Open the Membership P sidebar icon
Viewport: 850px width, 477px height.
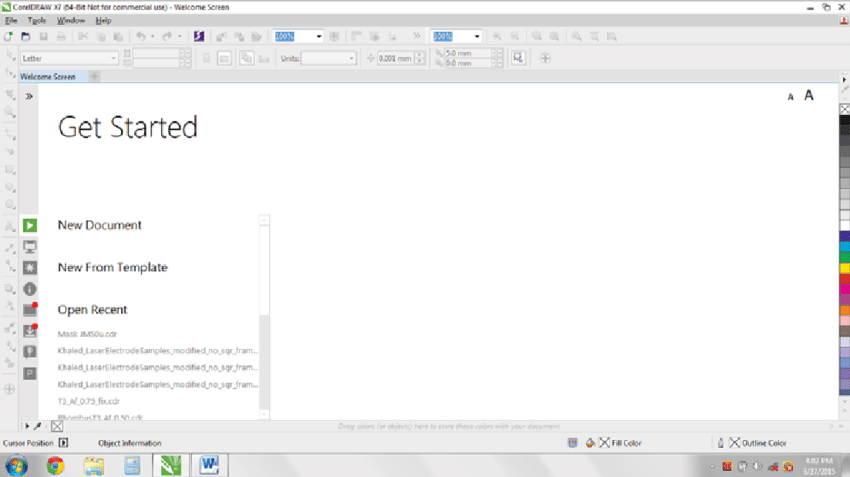click(x=30, y=373)
